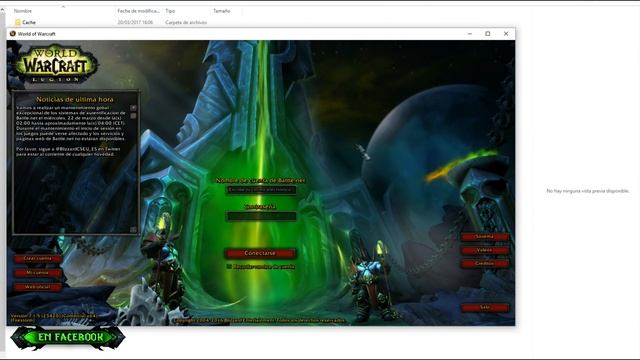Sort by Tamaño column in Explorer
Viewport: 640px width, 360px height.
(222, 11)
